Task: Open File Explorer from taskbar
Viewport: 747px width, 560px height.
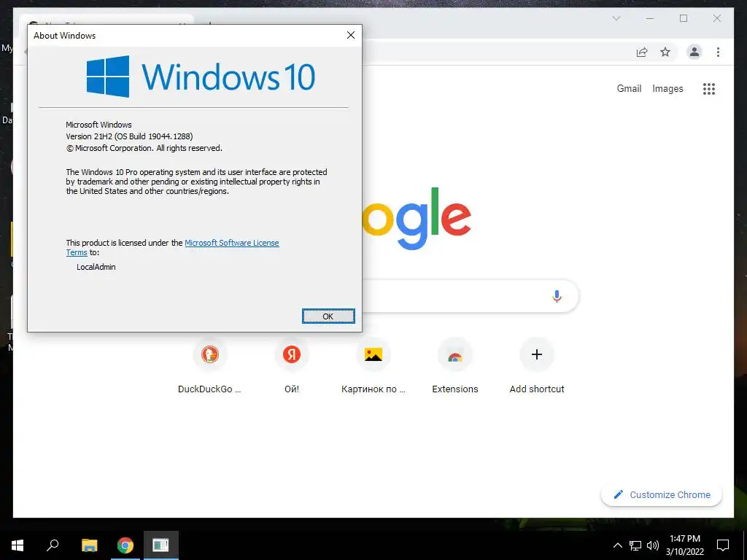Action: 90,545
